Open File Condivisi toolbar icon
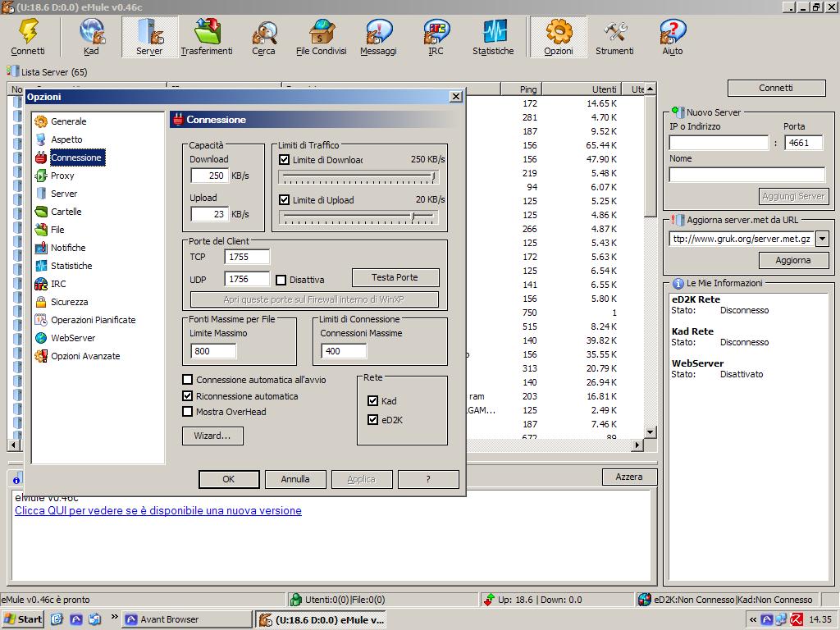 point(322,36)
